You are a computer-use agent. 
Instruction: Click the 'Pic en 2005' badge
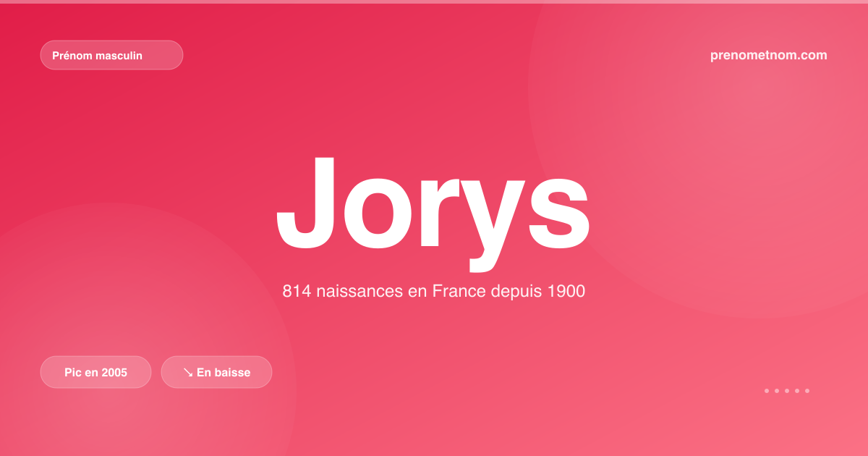[x=95, y=372]
